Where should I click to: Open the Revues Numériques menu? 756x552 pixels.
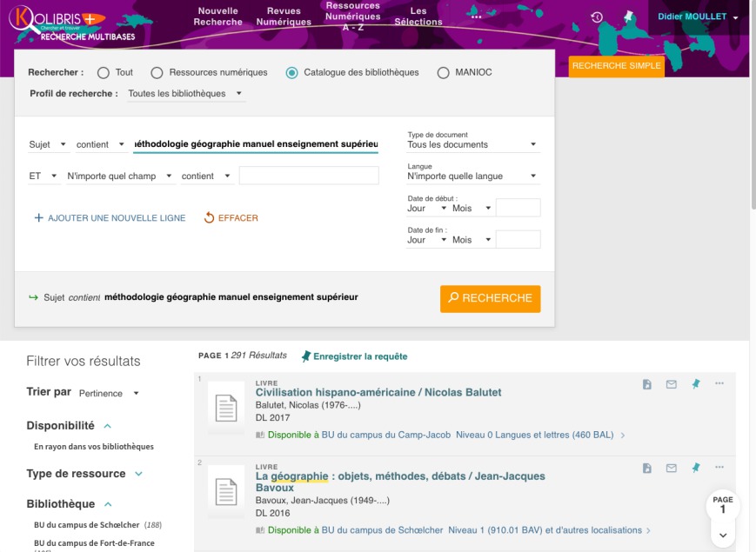284,17
